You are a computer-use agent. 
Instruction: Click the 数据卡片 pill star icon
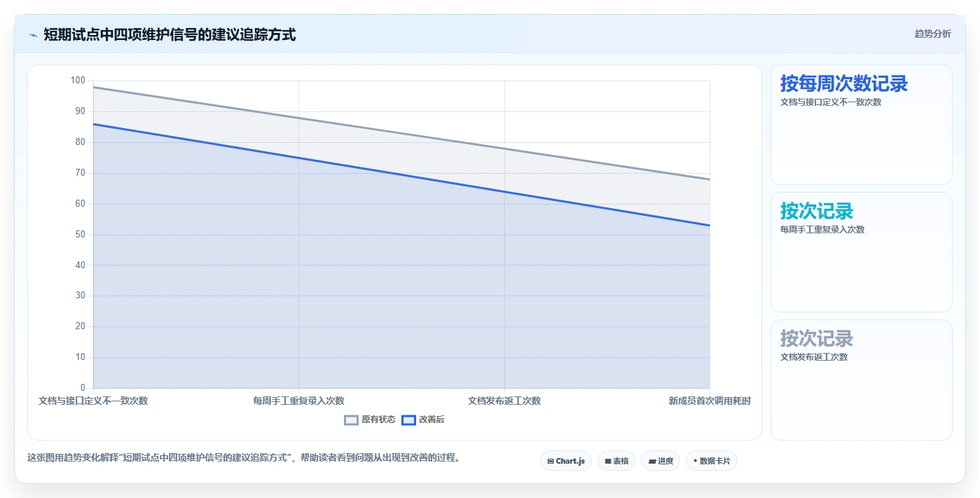coord(695,461)
